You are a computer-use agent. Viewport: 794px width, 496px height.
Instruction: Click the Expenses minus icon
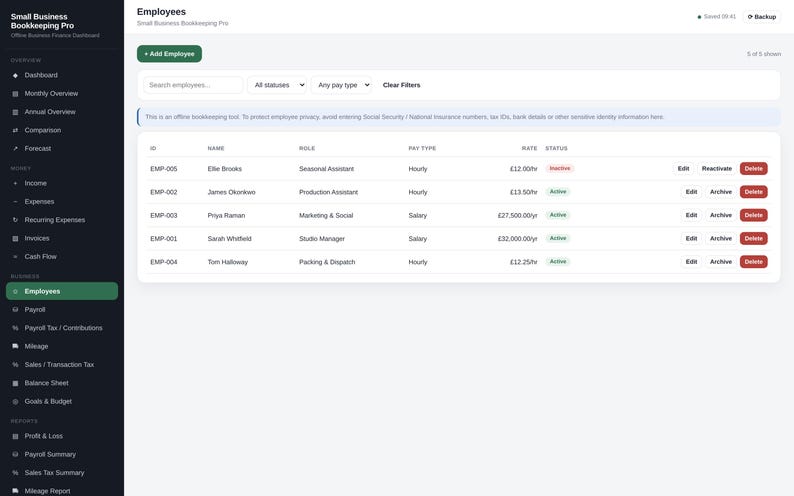tap(15, 201)
